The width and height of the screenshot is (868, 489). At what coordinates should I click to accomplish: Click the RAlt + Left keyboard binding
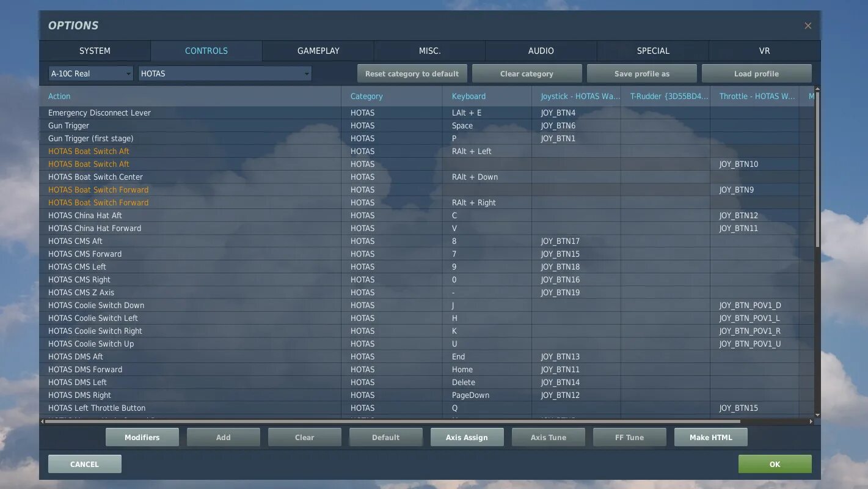click(x=487, y=151)
